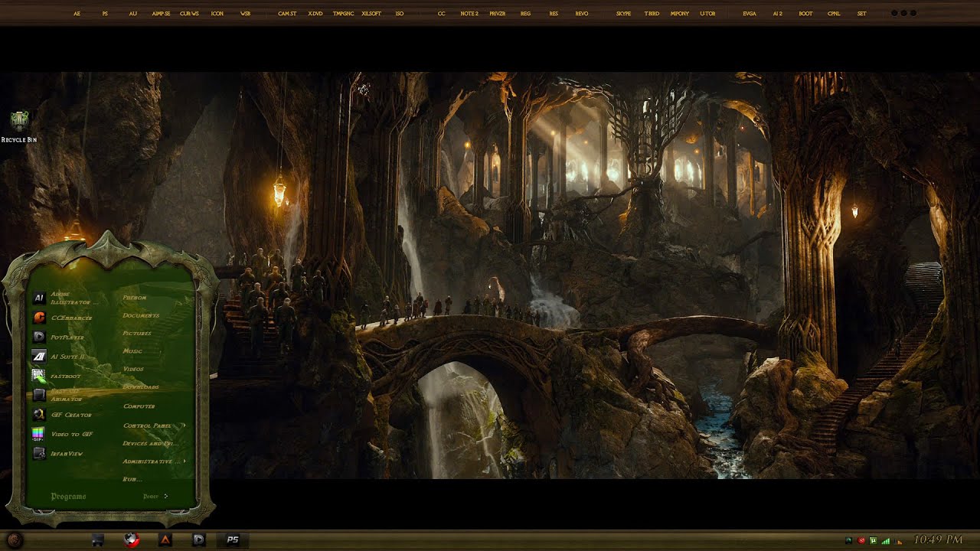Click the NOTE 2 shortcut in the top bar
Viewport: 980px width, 551px height.
[469, 14]
